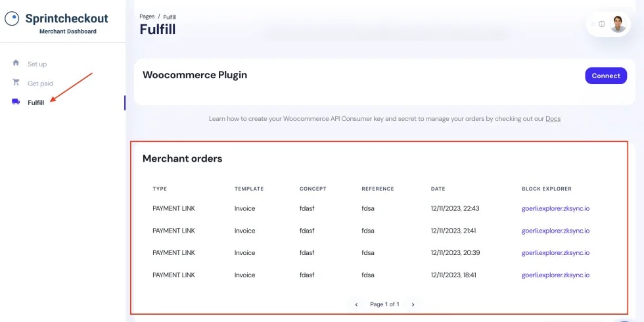The image size is (644, 322).
Task: Click date cell 12/11/2023, 20:39
Action: pyautogui.click(x=455, y=252)
